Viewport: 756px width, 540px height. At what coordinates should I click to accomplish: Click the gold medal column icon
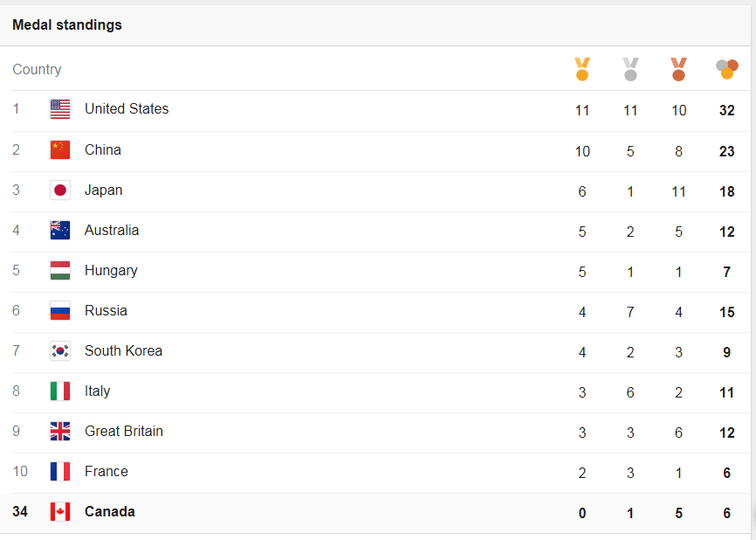(x=582, y=69)
